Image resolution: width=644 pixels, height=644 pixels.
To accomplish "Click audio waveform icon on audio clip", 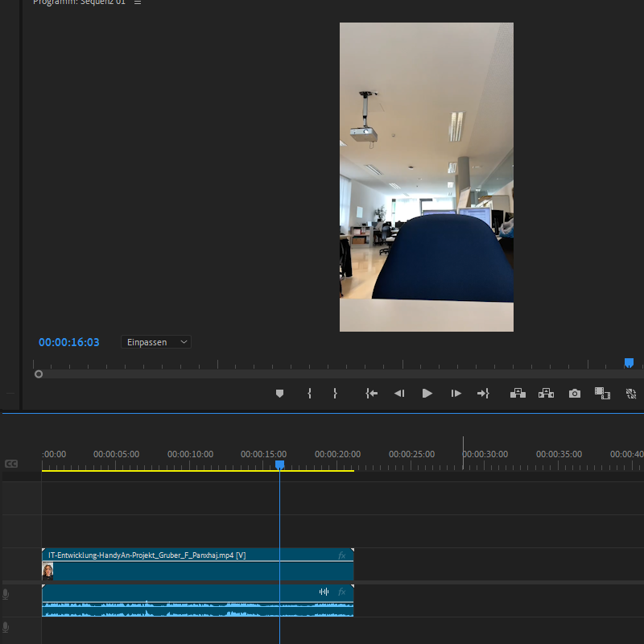I will [324, 592].
